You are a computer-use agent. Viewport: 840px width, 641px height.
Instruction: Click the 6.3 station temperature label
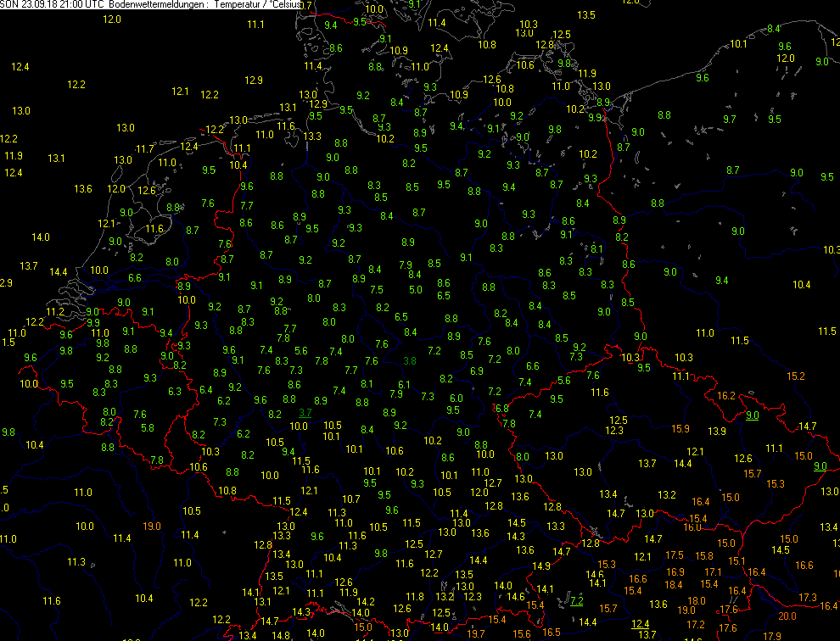pyautogui.click(x=175, y=392)
